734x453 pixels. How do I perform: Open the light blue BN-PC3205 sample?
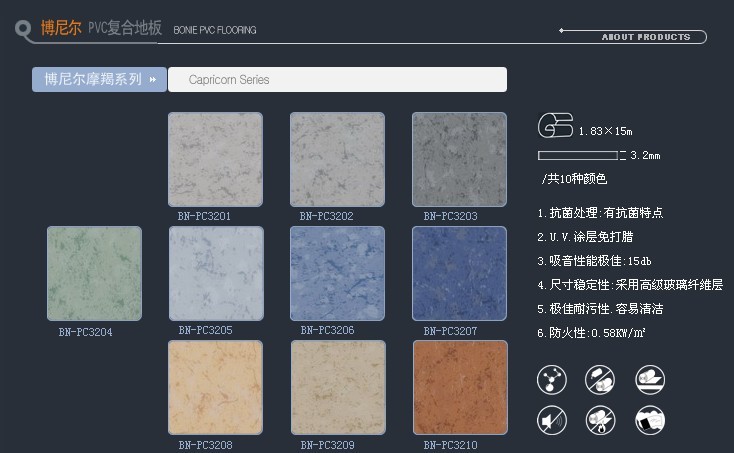click(x=215, y=273)
